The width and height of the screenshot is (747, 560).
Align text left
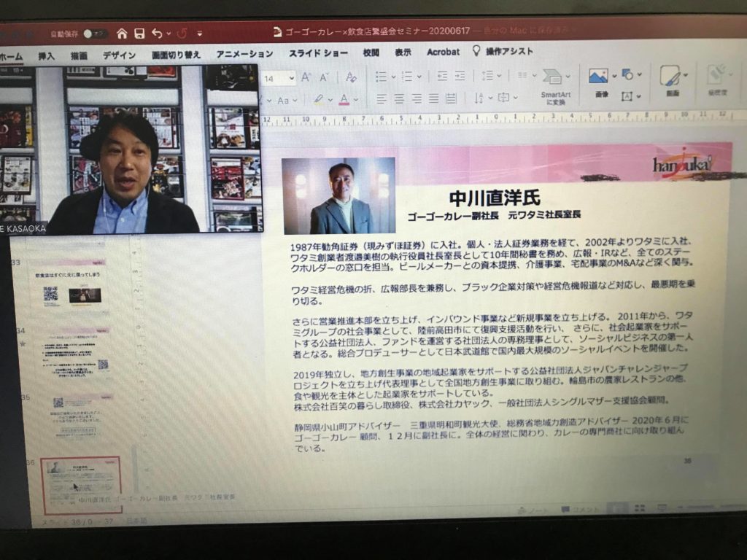point(381,99)
